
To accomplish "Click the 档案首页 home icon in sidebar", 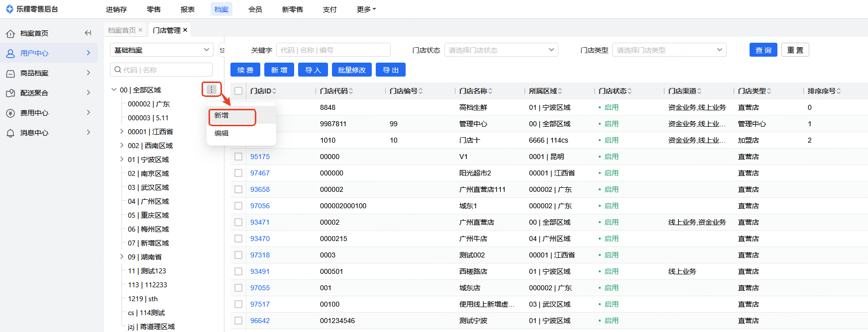I will [10, 34].
